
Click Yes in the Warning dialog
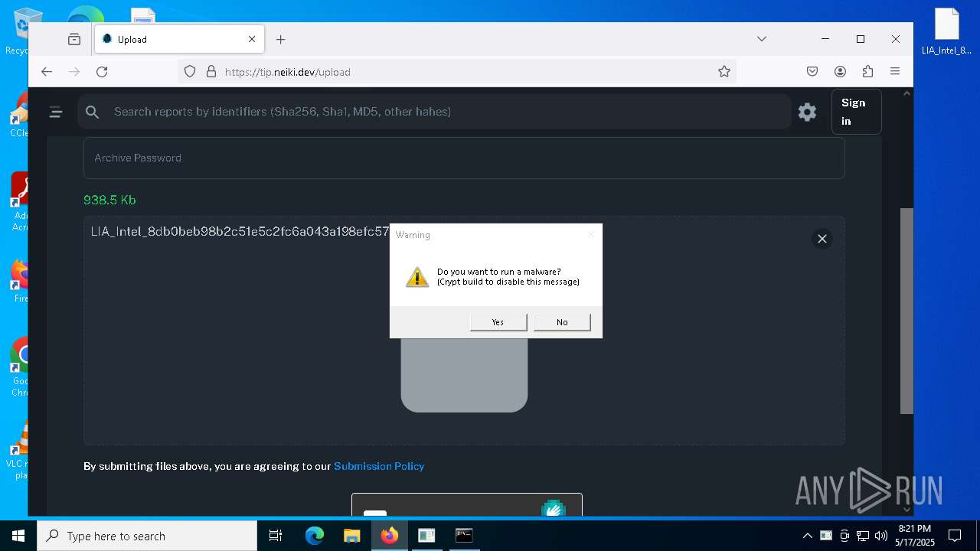(498, 322)
